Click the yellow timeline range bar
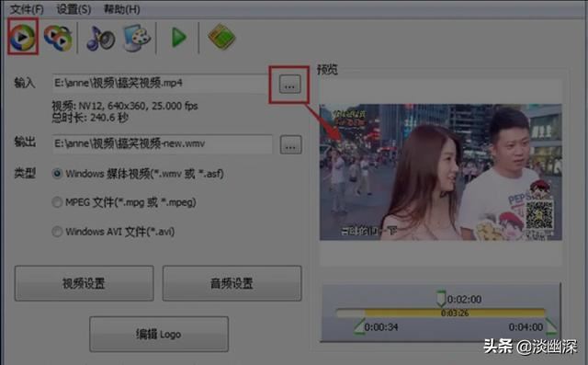This screenshot has height=365, width=588. [x=455, y=313]
